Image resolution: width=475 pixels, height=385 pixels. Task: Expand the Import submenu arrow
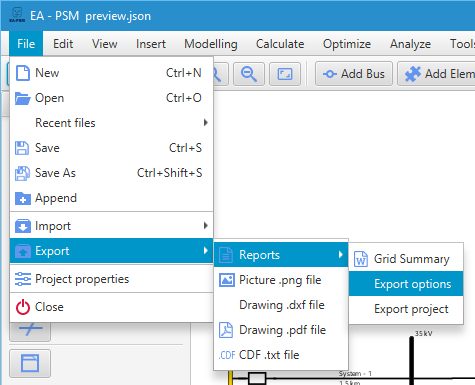(206, 226)
